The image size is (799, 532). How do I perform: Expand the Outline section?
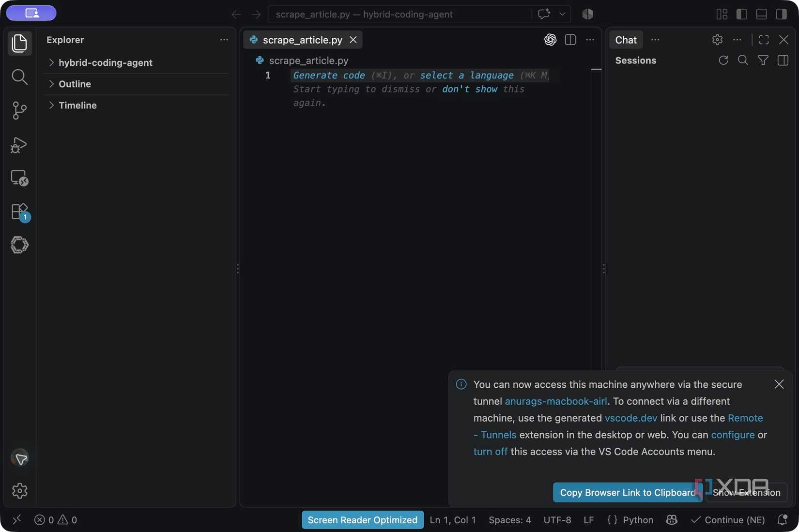tap(137, 84)
